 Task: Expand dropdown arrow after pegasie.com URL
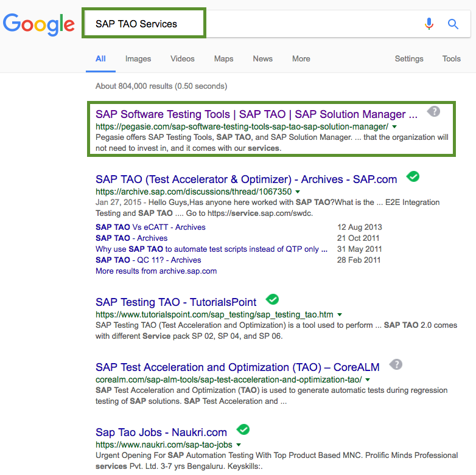click(394, 127)
